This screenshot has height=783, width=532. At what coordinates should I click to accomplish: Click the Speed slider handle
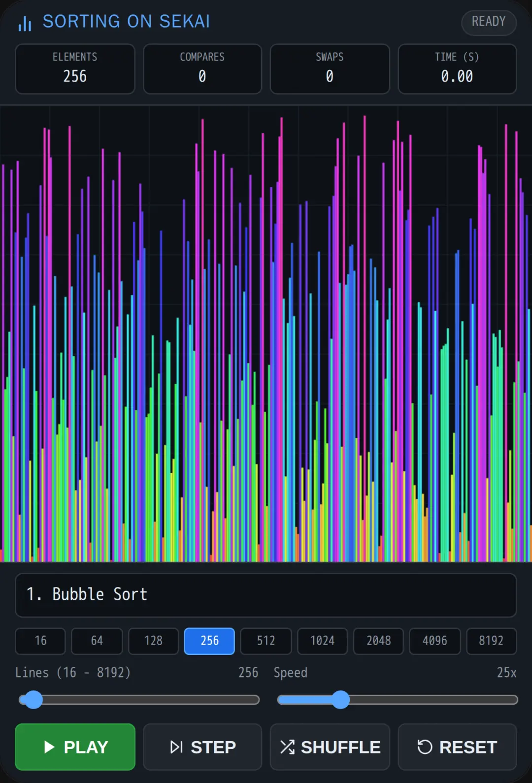pyautogui.click(x=340, y=700)
